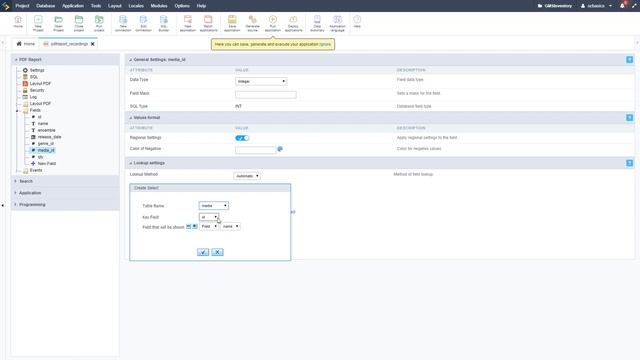Open the Layout menu
This screenshot has height=360, width=640.
tap(115, 6)
